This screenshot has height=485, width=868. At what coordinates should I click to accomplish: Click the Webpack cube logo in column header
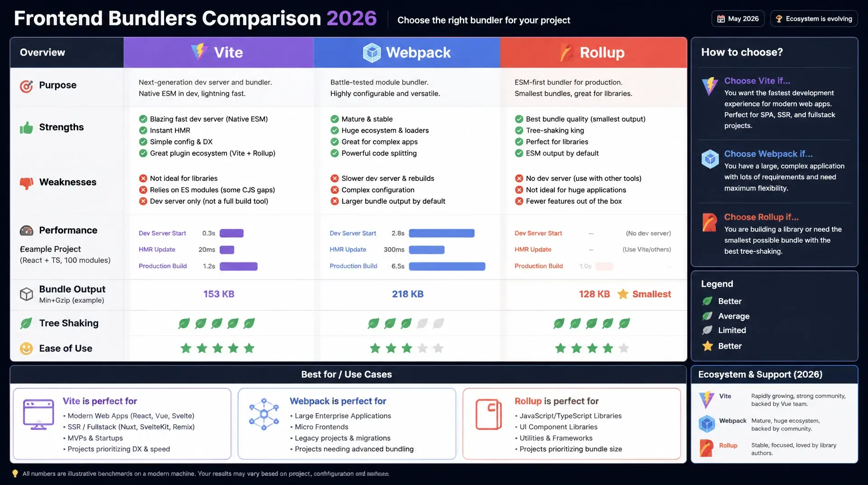click(372, 52)
